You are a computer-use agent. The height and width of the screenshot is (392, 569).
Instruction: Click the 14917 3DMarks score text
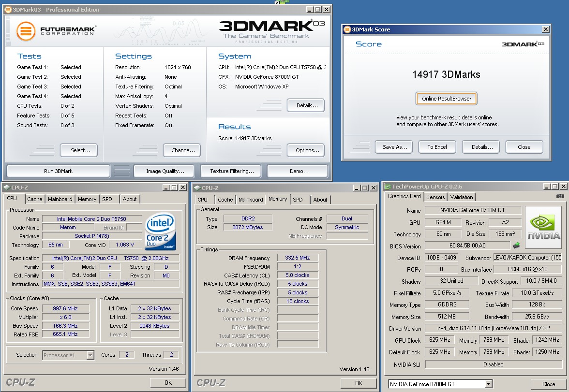coord(446,75)
